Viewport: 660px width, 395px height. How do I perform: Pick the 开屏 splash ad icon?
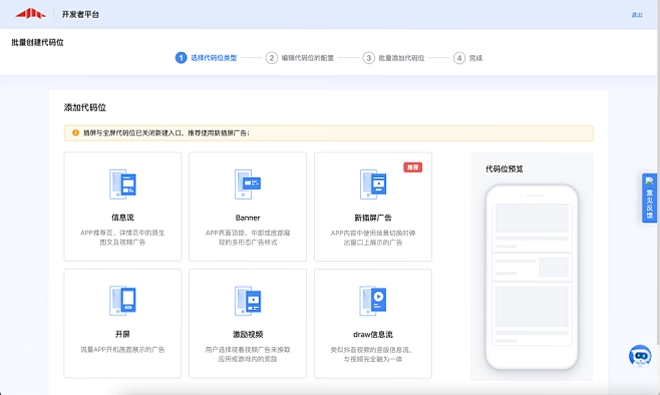(122, 301)
